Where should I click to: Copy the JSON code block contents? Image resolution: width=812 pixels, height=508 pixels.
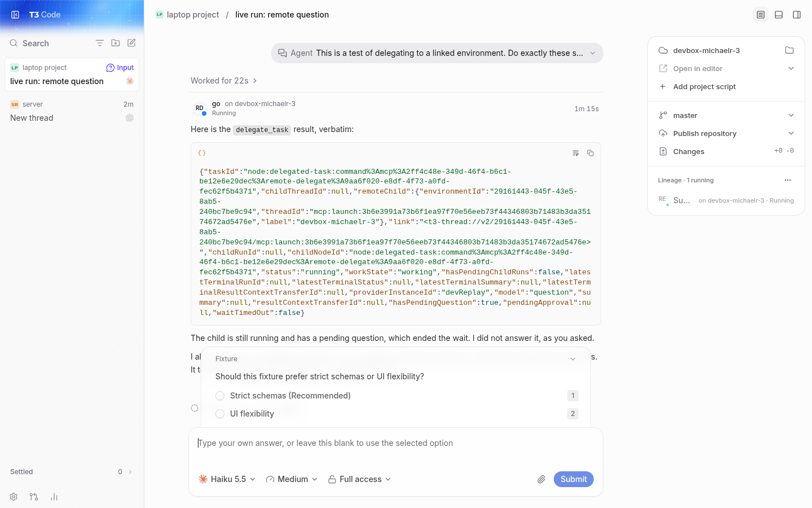click(590, 153)
